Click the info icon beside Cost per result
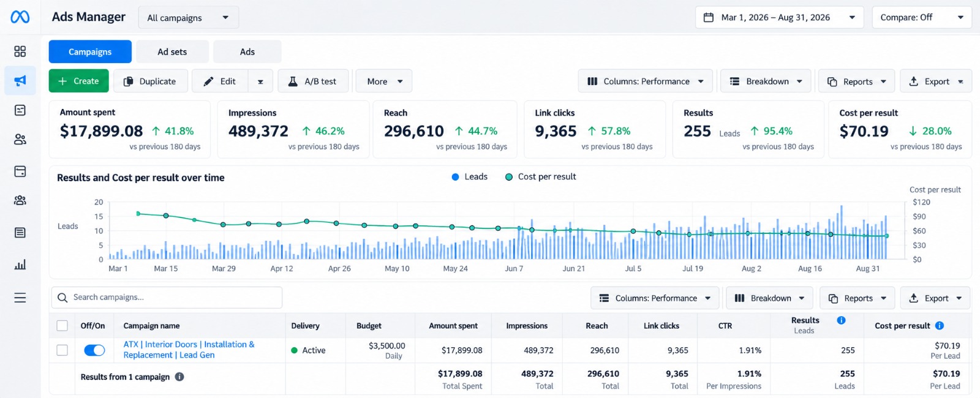Screen dimensions: 980x398 [940, 326]
